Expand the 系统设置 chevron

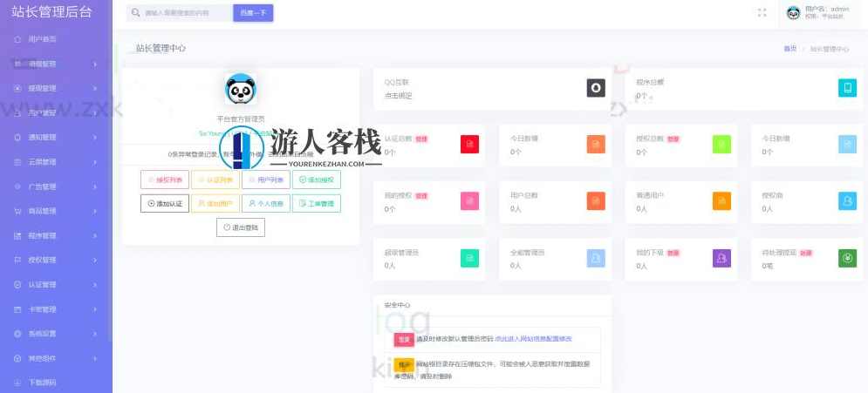(x=95, y=333)
